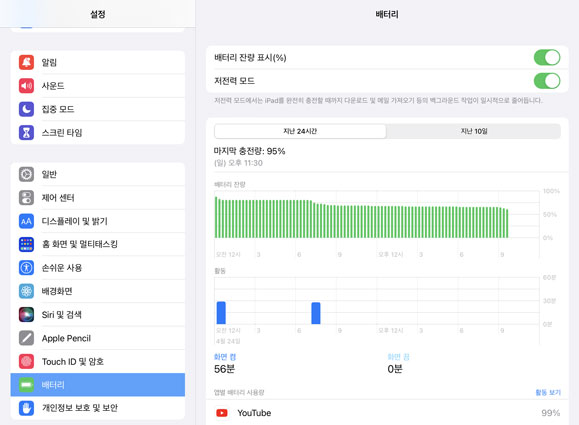Tap the 손쉬운 사용 accessibility icon
The width and height of the screenshot is (579, 425).
[x=26, y=268]
